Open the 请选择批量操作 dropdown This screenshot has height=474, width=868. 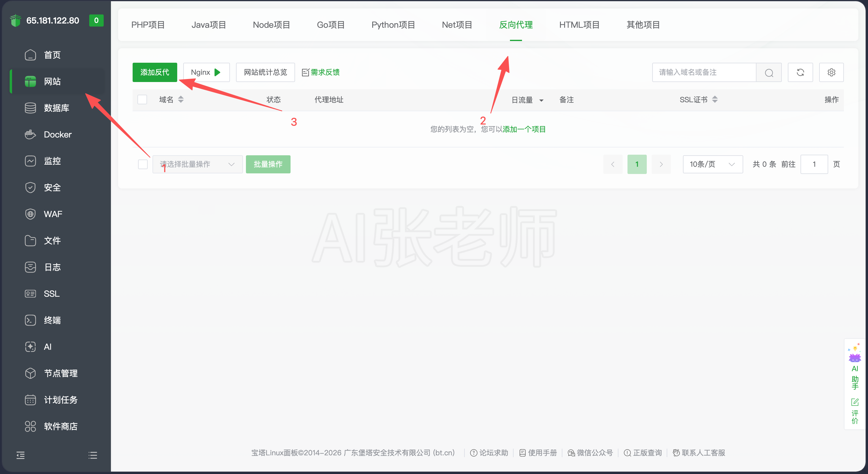click(197, 165)
